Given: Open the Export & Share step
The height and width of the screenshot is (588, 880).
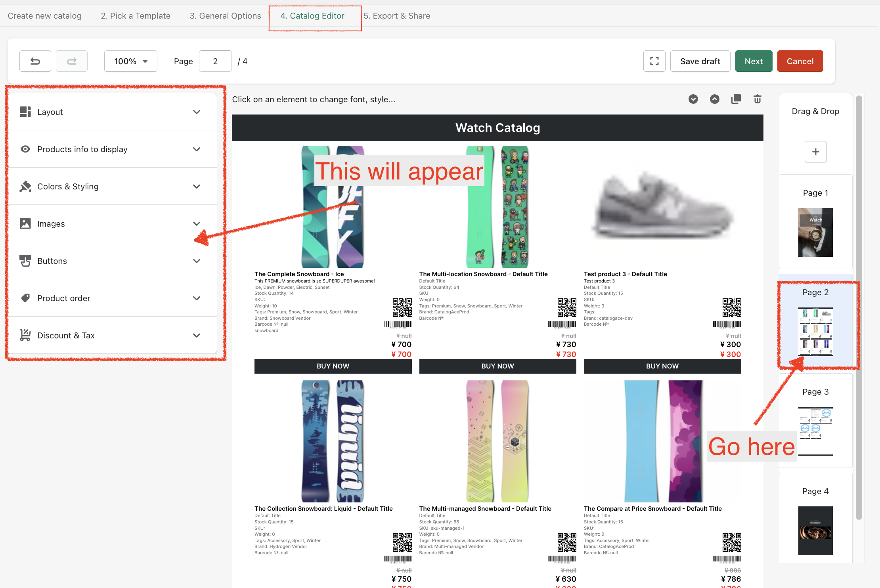Looking at the screenshot, I should coord(397,16).
